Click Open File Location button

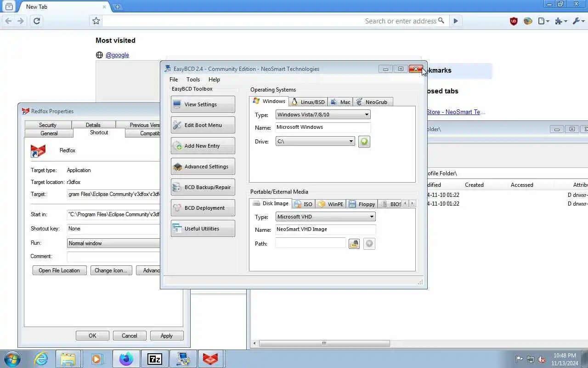point(59,270)
